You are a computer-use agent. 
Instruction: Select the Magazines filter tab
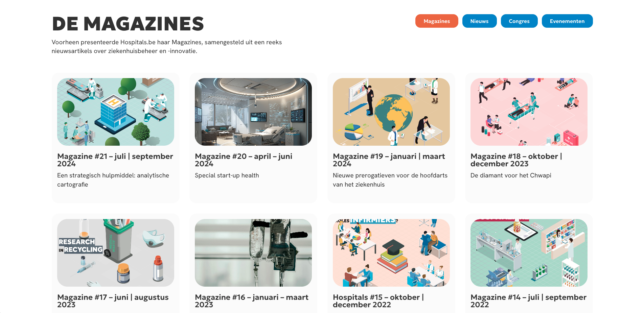(x=436, y=21)
